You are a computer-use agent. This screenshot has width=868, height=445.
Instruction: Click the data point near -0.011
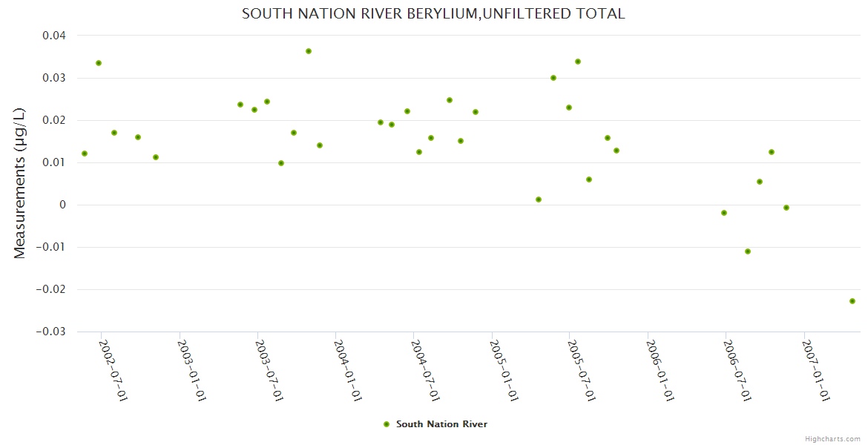coord(748,251)
